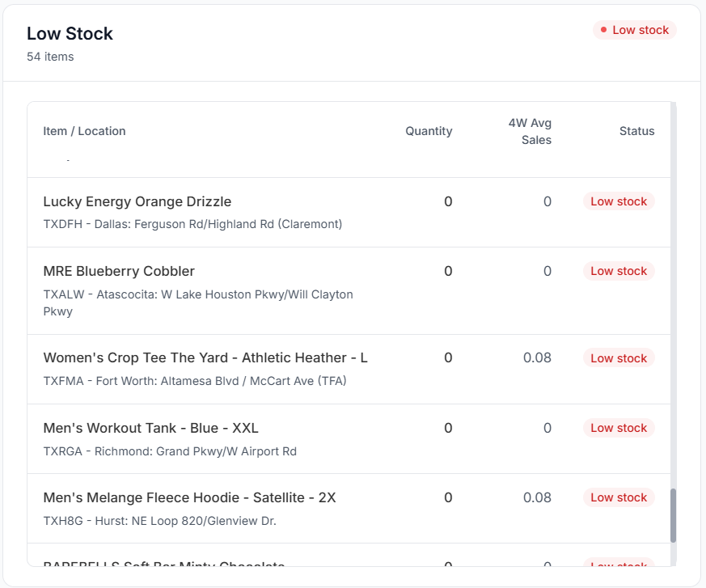Open Men's Workout Tank Blue XXL item
706x588 pixels.
pos(151,428)
